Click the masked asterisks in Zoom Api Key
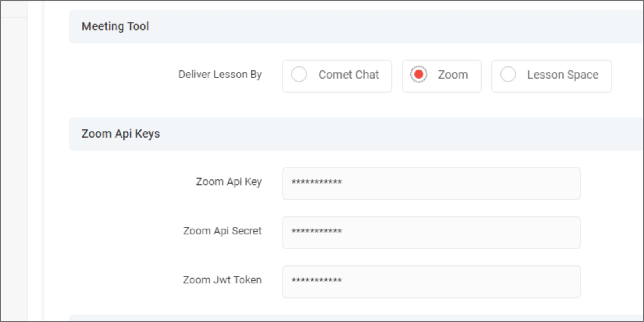This screenshot has height=322, width=644. click(316, 182)
